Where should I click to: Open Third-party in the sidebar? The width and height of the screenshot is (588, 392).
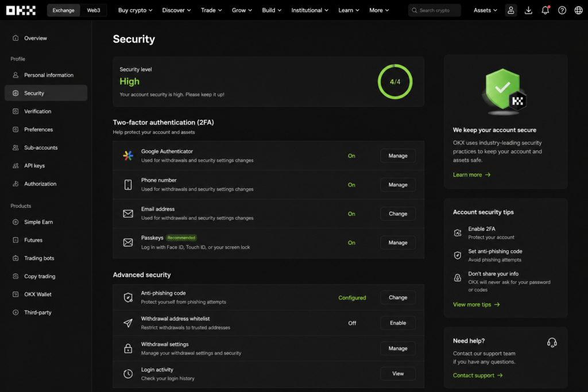(46, 312)
